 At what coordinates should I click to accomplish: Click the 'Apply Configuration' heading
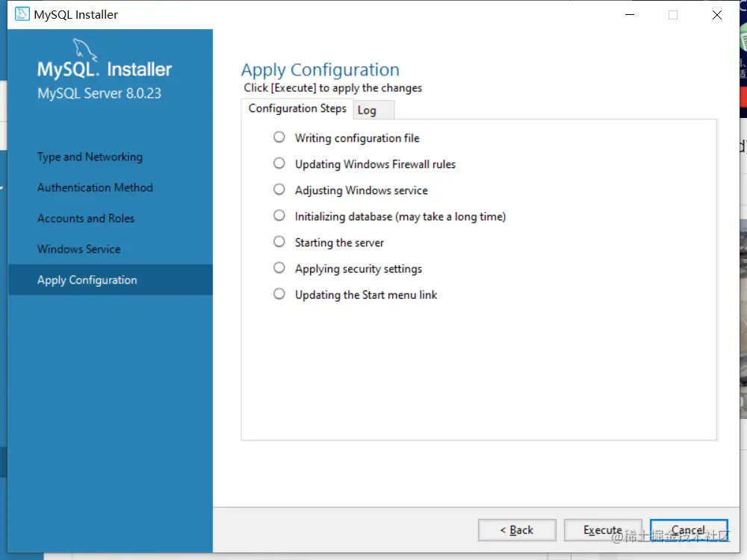320,70
